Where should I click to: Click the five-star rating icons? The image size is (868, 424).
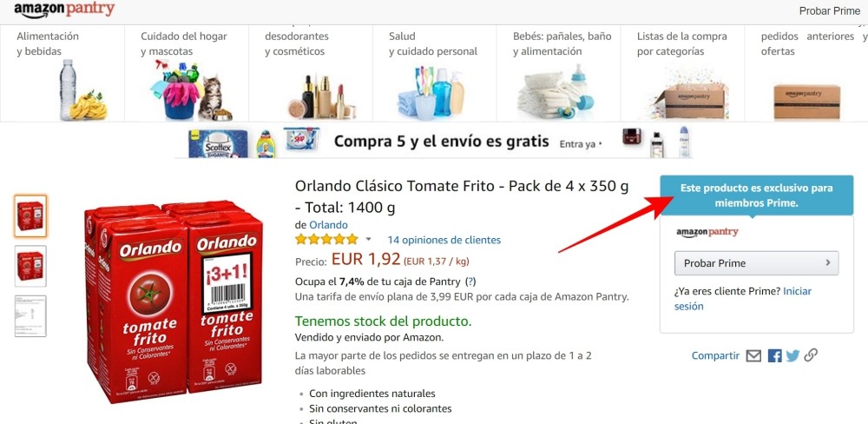click(x=326, y=240)
